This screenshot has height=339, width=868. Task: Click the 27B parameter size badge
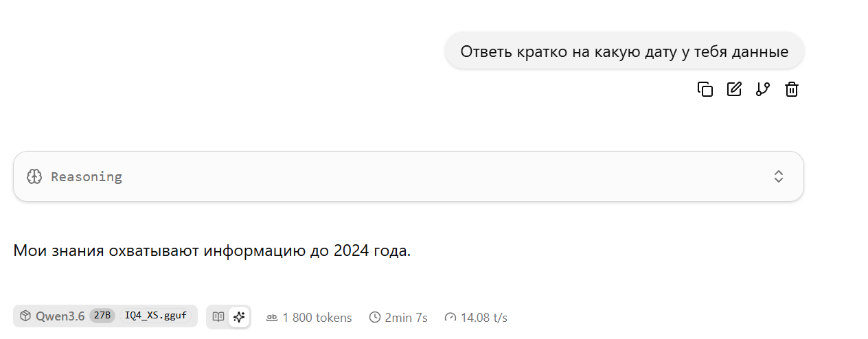[102, 316]
